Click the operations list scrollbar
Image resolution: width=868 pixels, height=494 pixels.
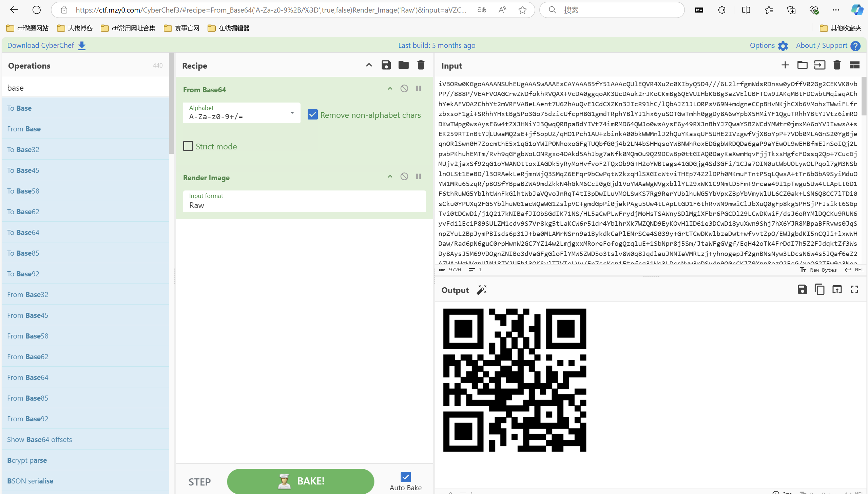[x=171, y=104]
